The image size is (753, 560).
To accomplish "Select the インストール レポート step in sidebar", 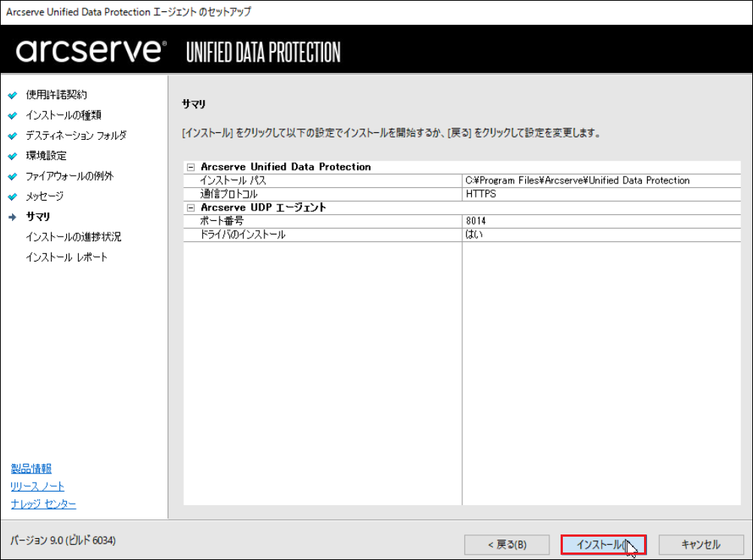I will pyautogui.click(x=66, y=257).
